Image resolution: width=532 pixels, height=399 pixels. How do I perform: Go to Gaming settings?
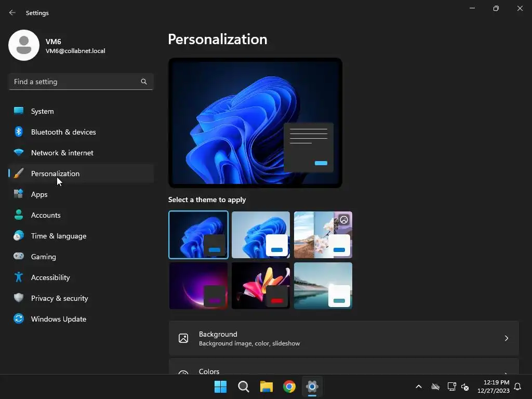click(81, 257)
